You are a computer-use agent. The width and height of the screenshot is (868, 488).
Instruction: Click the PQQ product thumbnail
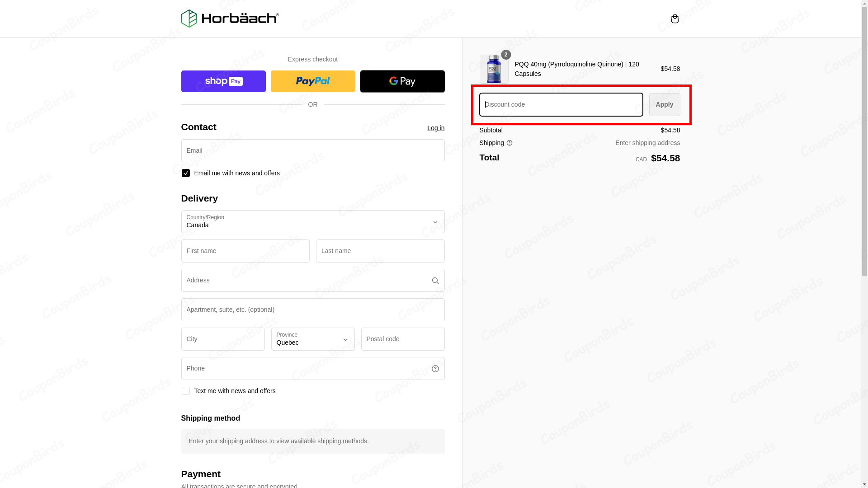[494, 69]
